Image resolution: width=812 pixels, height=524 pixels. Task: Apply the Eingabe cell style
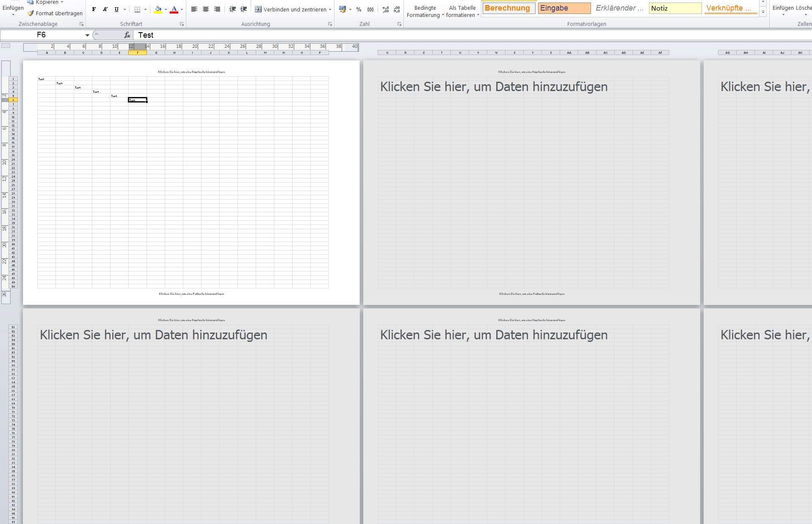tap(564, 8)
